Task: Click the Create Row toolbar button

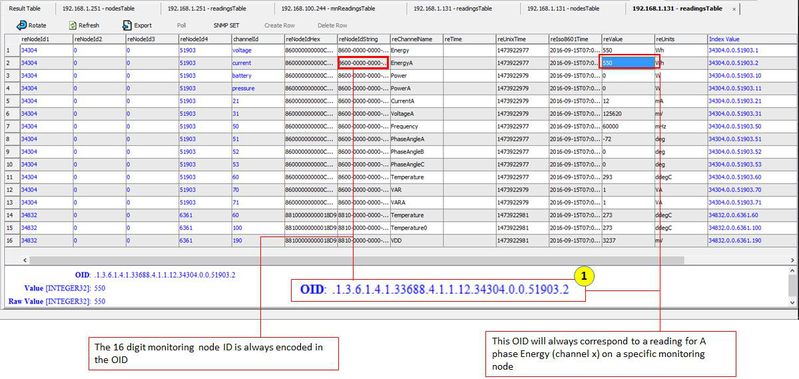Action: coord(280,25)
